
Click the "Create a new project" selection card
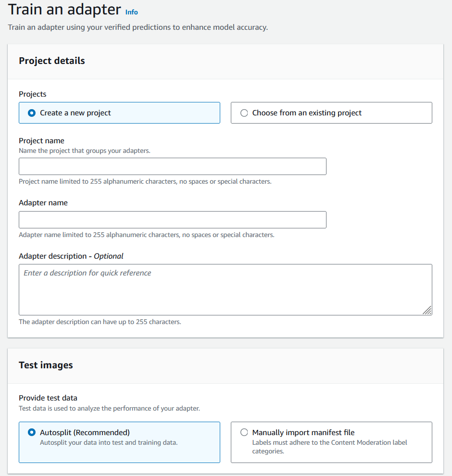(119, 113)
